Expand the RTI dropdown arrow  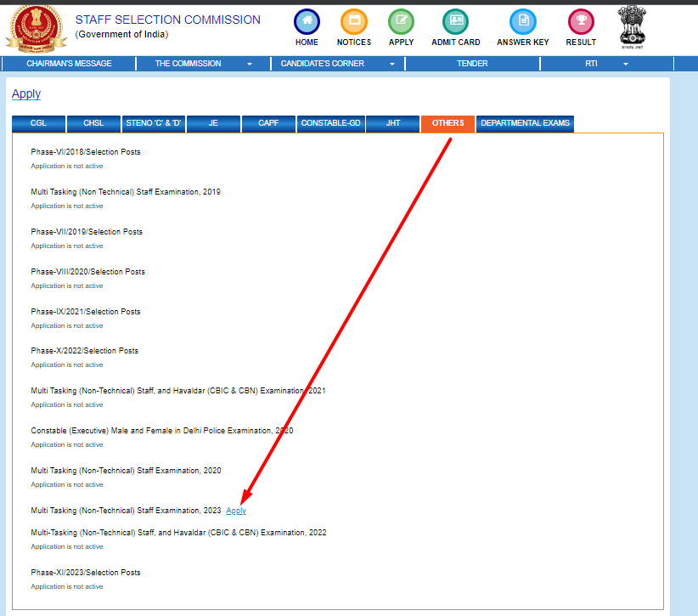pyautogui.click(x=626, y=64)
